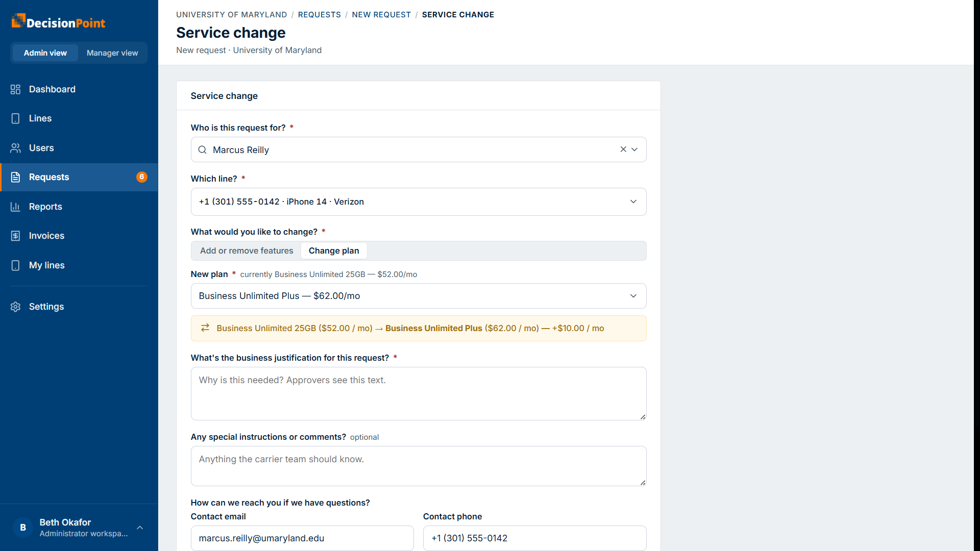The height and width of the screenshot is (551, 980).
Task: Switch to Manager view
Action: coord(112,53)
